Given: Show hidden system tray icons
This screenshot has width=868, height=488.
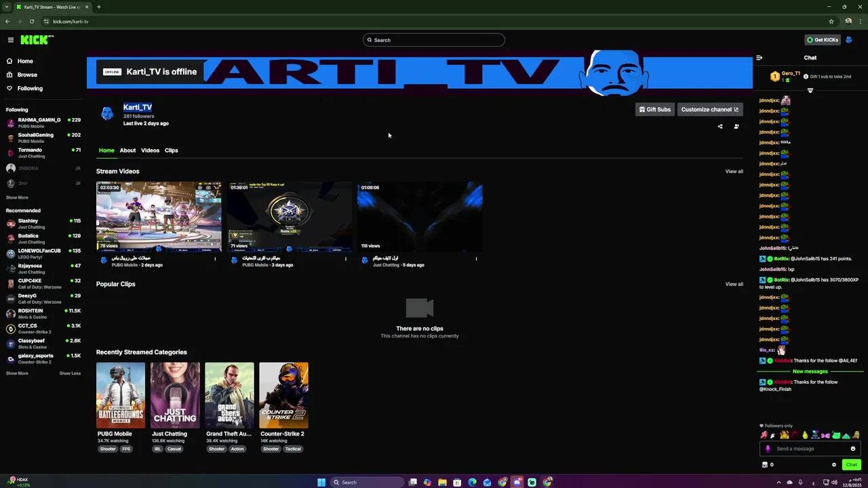Looking at the screenshot, I should (x=778, y=483).
